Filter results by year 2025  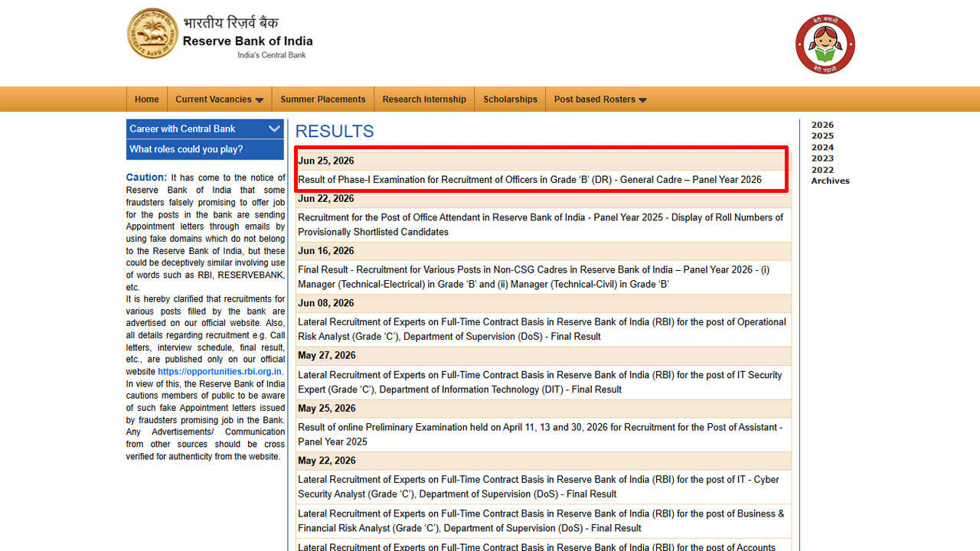822,136
